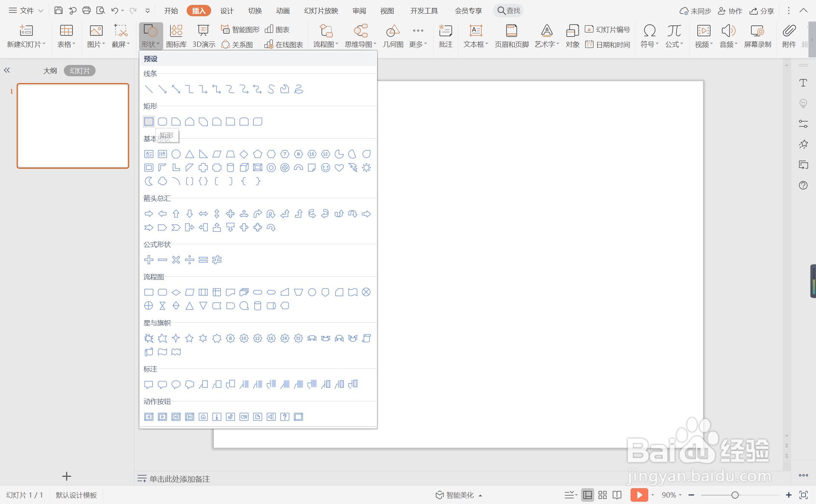Select the five-point star shape

189,338
